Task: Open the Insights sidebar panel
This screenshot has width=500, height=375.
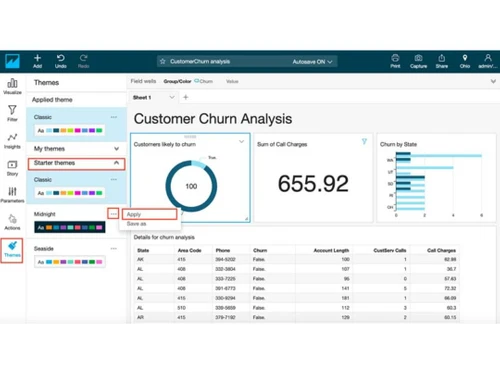Action: [x=12, y=141]
